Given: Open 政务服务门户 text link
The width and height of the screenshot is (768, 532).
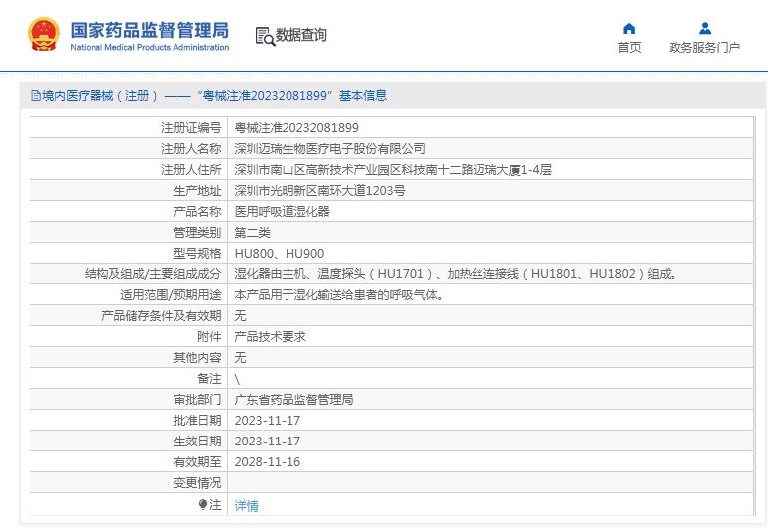Looking at the screenshot, I should point(704,48).
